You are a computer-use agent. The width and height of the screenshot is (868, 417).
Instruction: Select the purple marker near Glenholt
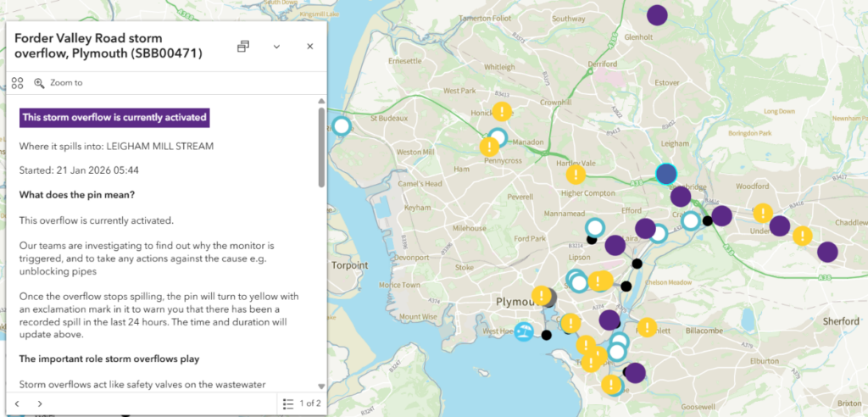657,14
